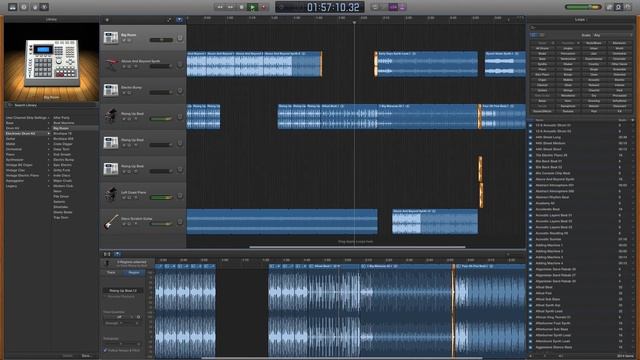Viewport: 640px width, 360px height.
Task: Adjust the Transpose slider in editor
Action: click(122, 344)
